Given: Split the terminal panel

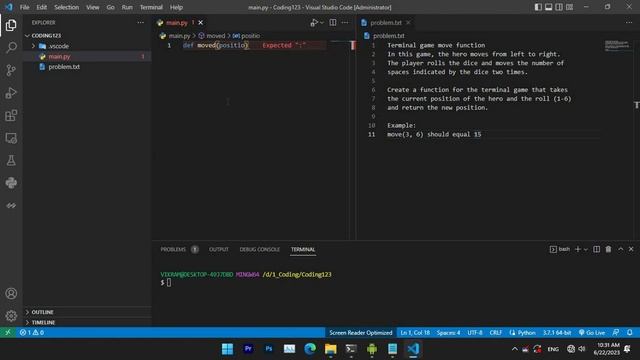Looking at the screenshot, I should [x=596, y=249].
